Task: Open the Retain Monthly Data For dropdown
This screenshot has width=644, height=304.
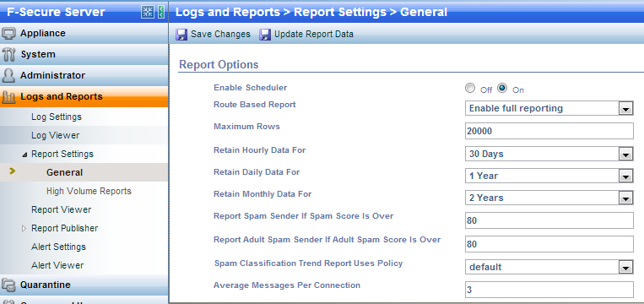Action: click(x=549, y=198)
